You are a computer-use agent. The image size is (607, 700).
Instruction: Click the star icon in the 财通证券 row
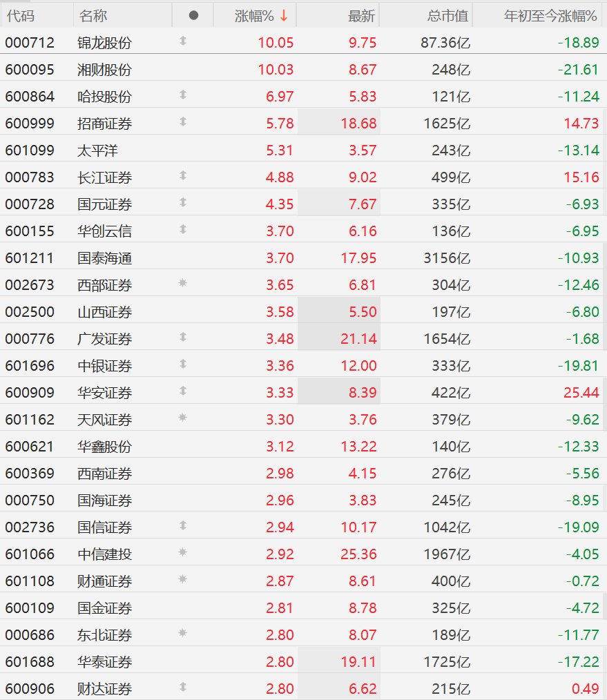[182, 579]
